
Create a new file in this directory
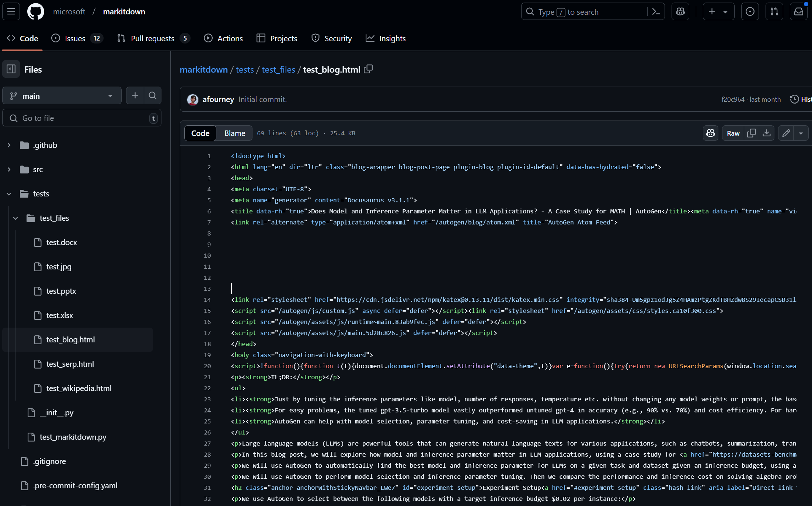[x=135, y=95]
